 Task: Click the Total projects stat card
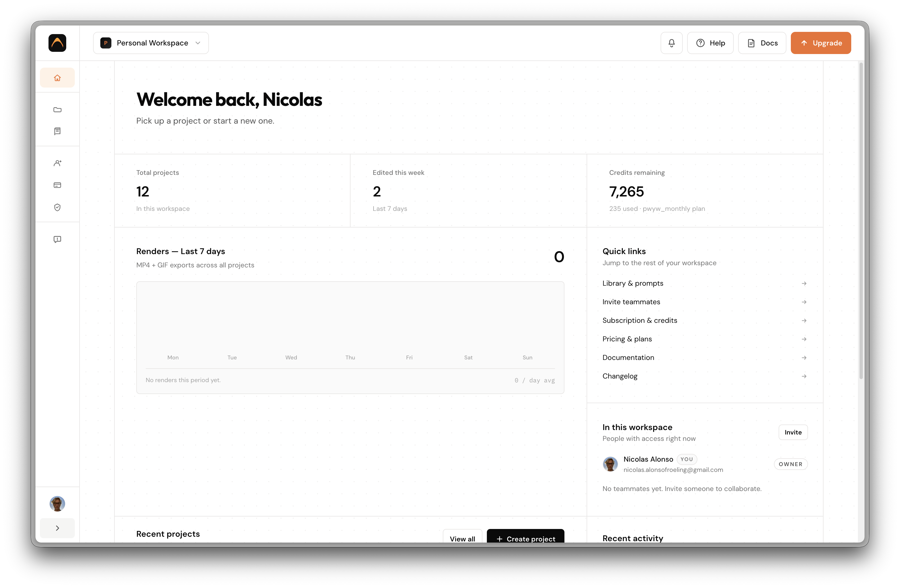[x=232, y=191]
